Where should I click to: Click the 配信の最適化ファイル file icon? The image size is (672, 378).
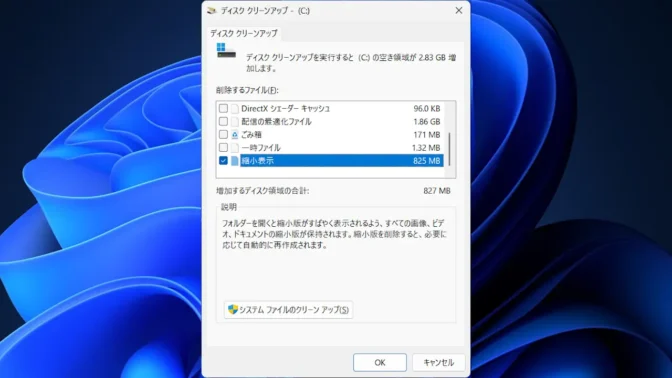click(235, 122)
